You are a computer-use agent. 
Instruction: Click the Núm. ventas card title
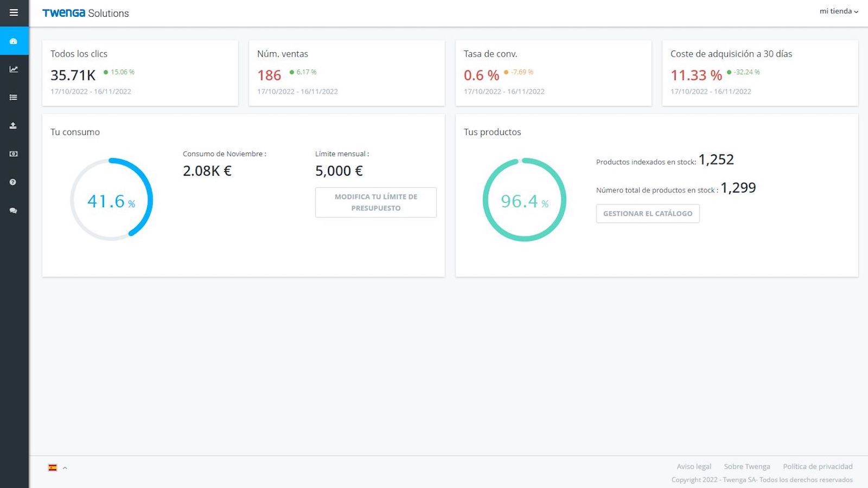283,54
